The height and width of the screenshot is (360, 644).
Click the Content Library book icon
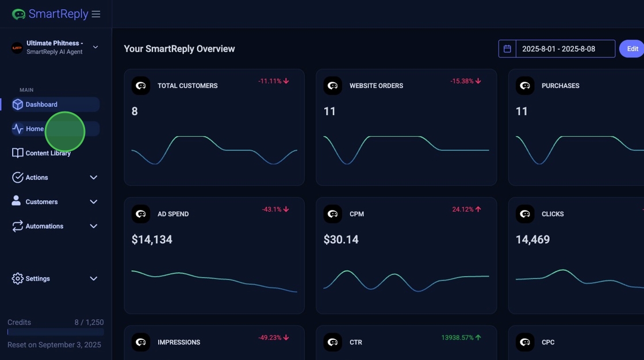[18, 154]
